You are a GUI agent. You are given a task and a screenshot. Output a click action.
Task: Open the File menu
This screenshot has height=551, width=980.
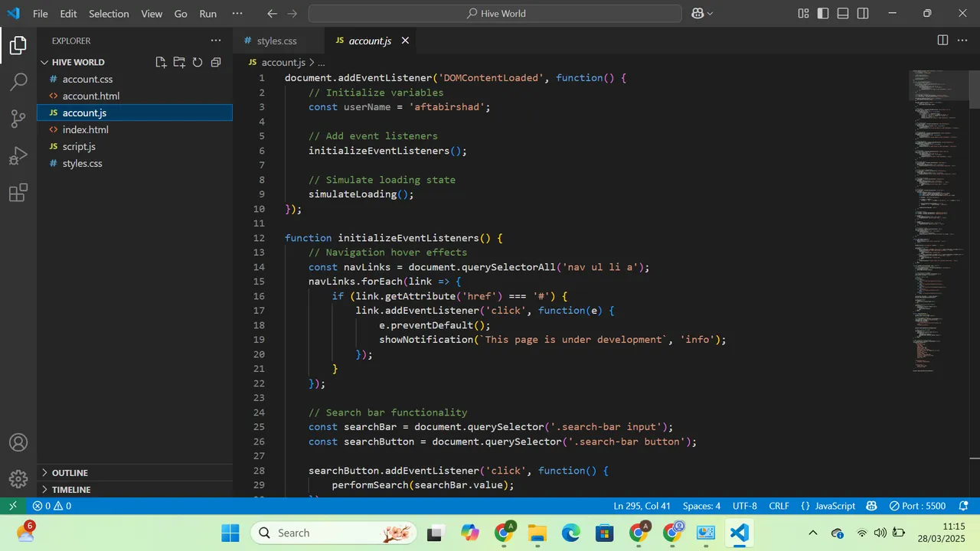click(41, 14)
